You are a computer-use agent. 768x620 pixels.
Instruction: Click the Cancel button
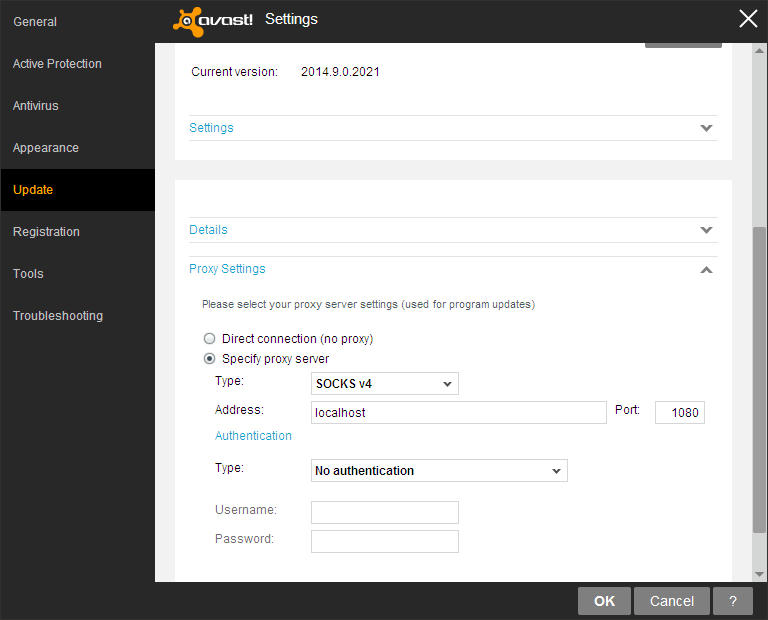(672, 601)
